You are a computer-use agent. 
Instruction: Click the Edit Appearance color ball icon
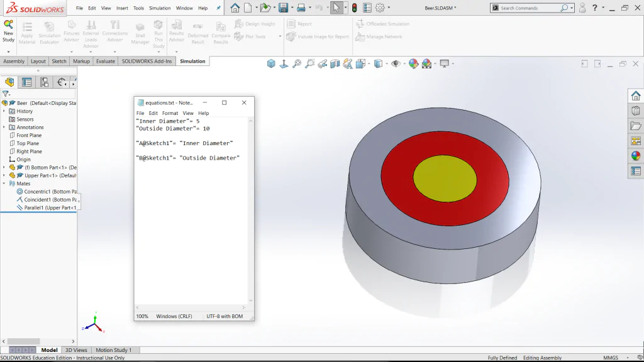[x=414, y=63]
